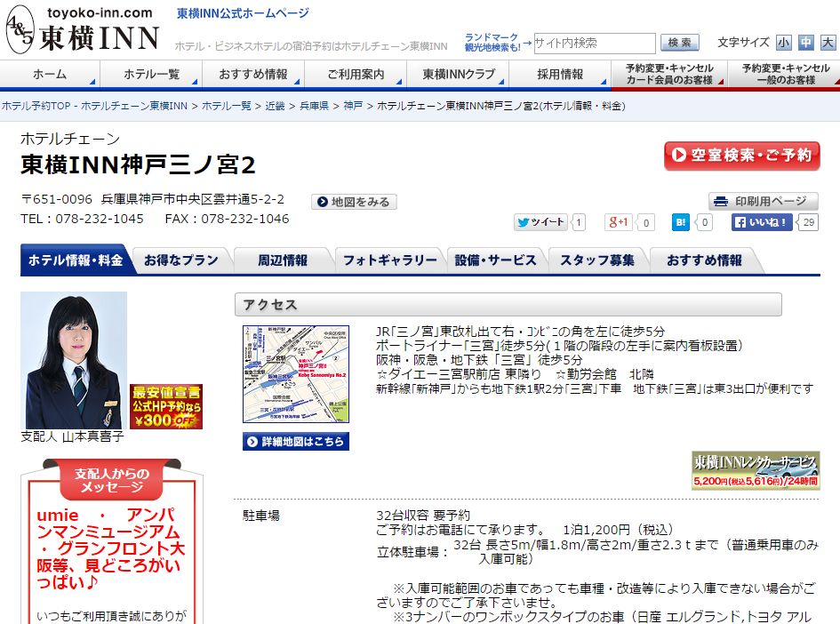The width and height of the screenshot is (840, 624).
Task: Click the Facebook like count 29
Action: pyautogui.click(x=808, y=222)
